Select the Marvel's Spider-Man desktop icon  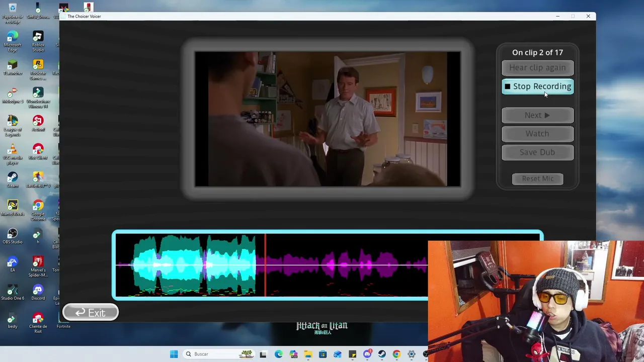point(38,267)
